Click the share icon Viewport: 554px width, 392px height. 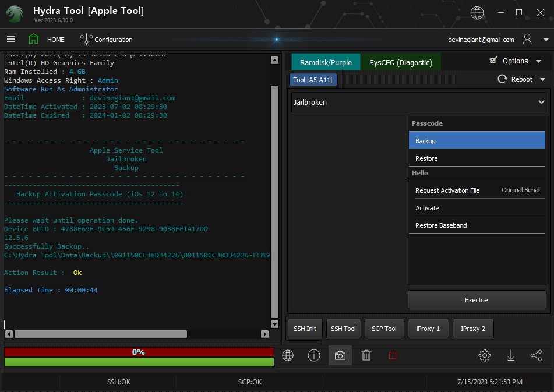click(x=537, y=355)
